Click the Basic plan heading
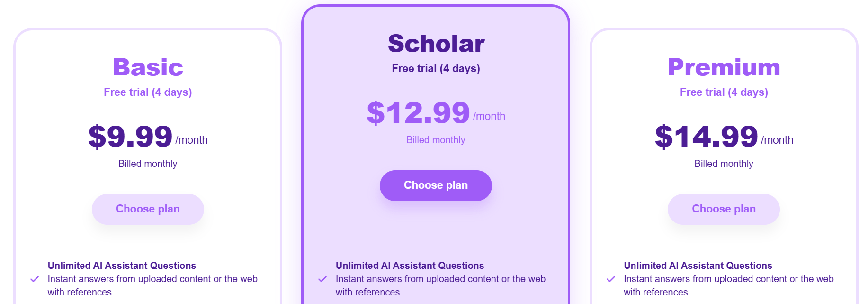Viewport: 868px width, 304px height. tap(148, 67)
